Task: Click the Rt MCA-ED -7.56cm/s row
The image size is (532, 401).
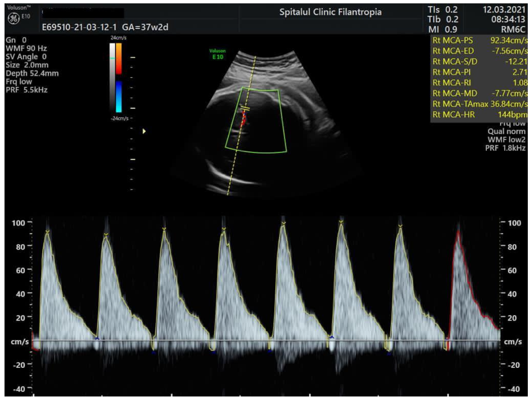Action: click(x=480, y=51)
